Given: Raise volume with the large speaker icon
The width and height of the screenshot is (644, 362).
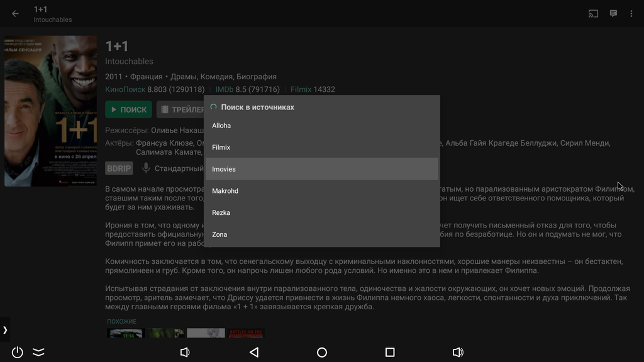Looking at the screenshot, I should [458, 352].
